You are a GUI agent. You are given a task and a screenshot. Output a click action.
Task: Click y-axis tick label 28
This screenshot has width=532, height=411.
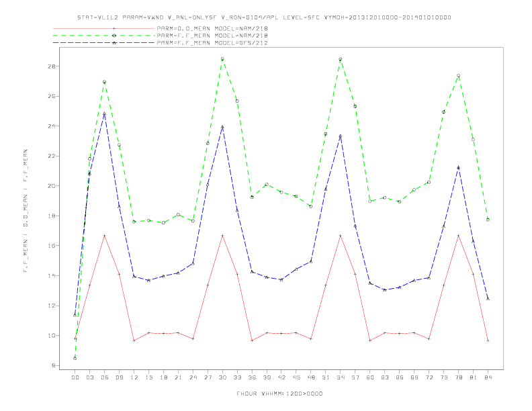point(52,66)
